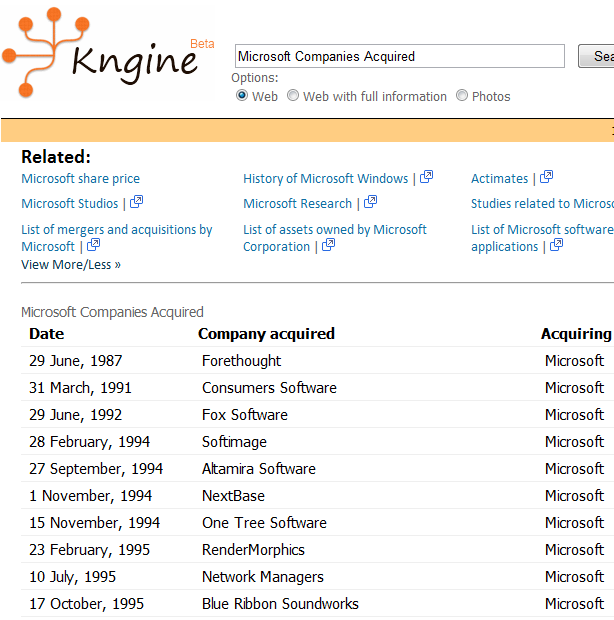Select the Forethought company cell
The width and height of the screenshot is (614, 620).
pos(241,361)
